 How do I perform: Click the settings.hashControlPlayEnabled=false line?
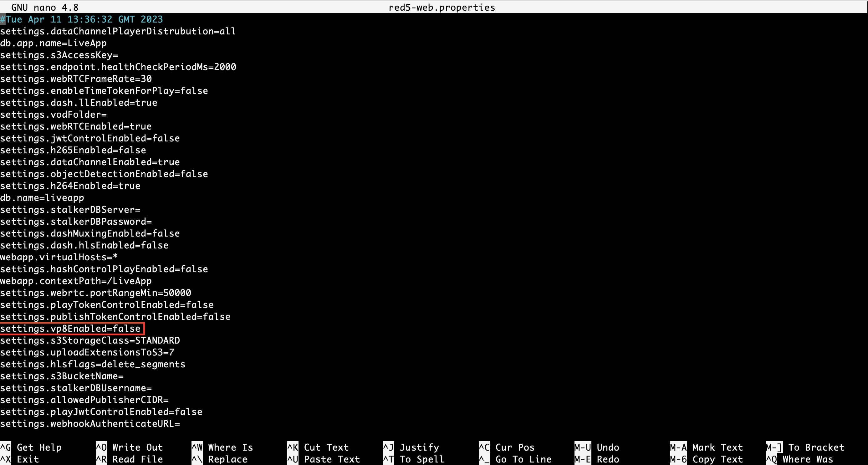coord(104,269)
